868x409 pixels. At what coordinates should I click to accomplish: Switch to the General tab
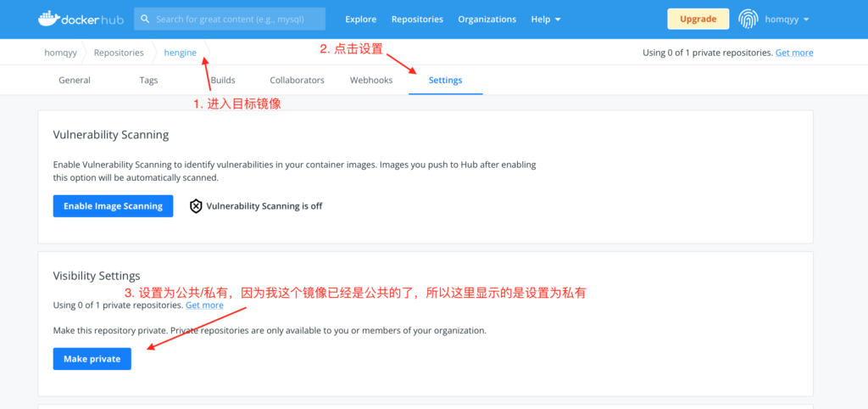point(75,81)
